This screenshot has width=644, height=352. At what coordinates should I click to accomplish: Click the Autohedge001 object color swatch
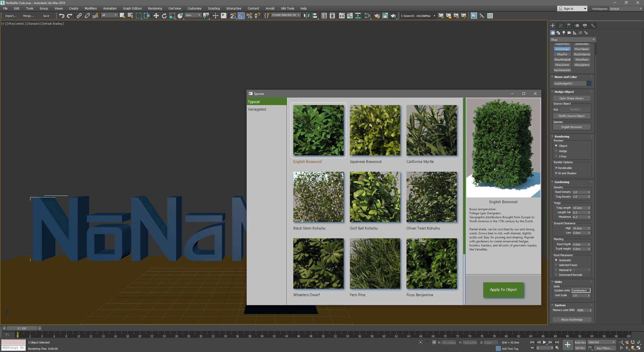click(x=589, y=83)
